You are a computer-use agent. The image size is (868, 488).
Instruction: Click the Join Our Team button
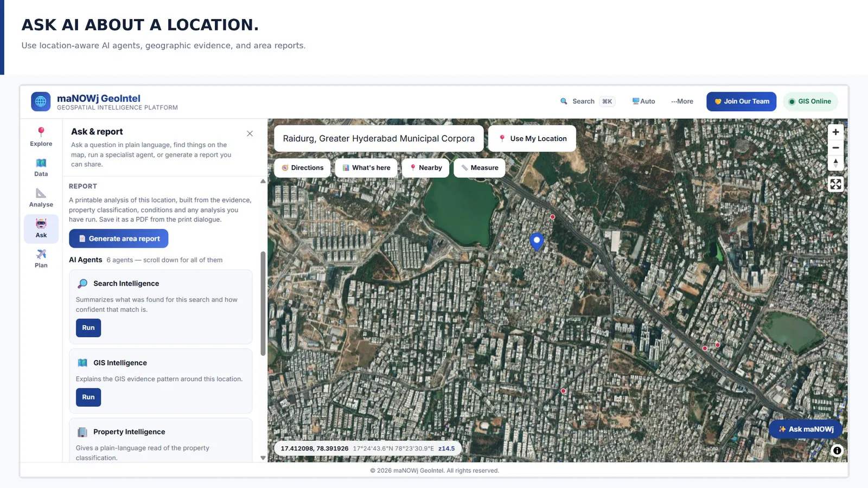coord(742,101)
